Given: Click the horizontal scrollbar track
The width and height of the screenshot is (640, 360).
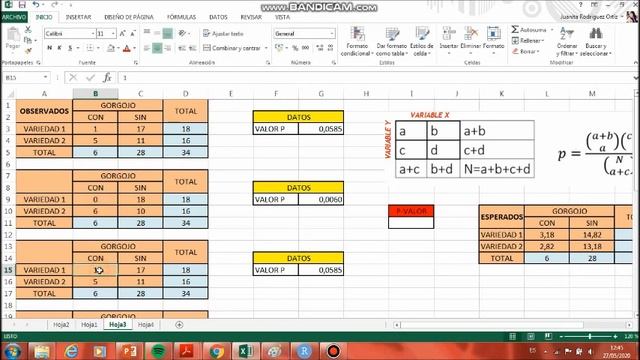Looking at the screenshot, I should point(512,325).
